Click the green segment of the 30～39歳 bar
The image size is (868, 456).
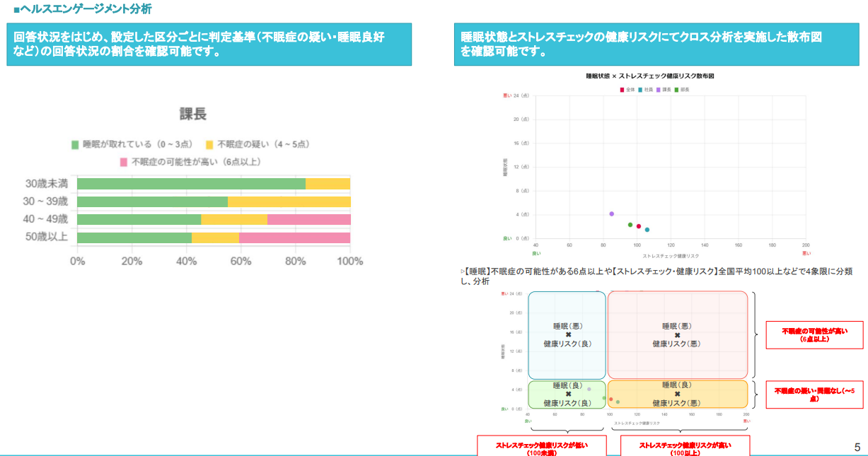click(152, 201)
